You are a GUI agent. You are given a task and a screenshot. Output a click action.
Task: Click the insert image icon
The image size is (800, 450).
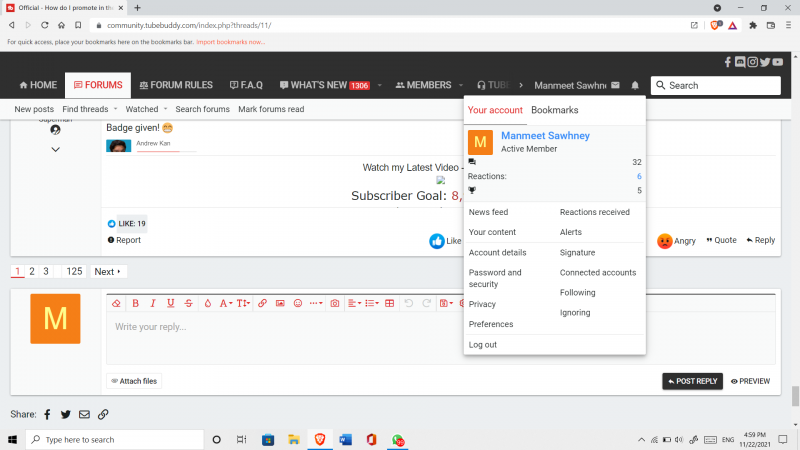(x=280, y=303)
